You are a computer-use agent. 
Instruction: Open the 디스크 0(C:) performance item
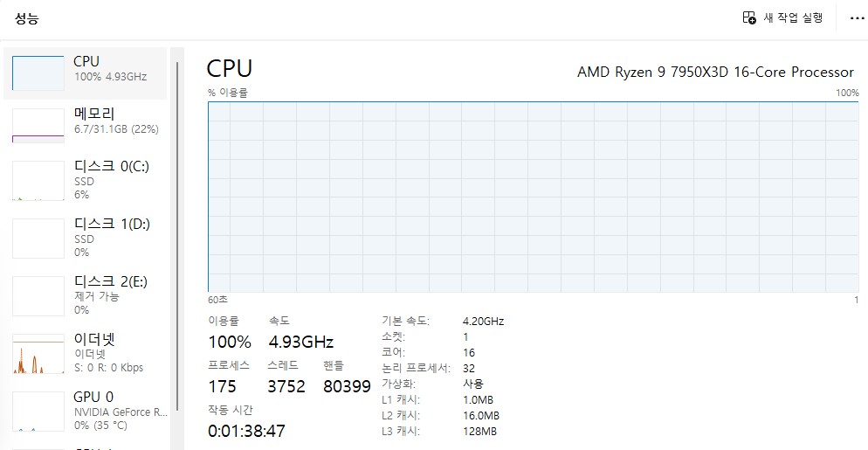tap(86, 180)
